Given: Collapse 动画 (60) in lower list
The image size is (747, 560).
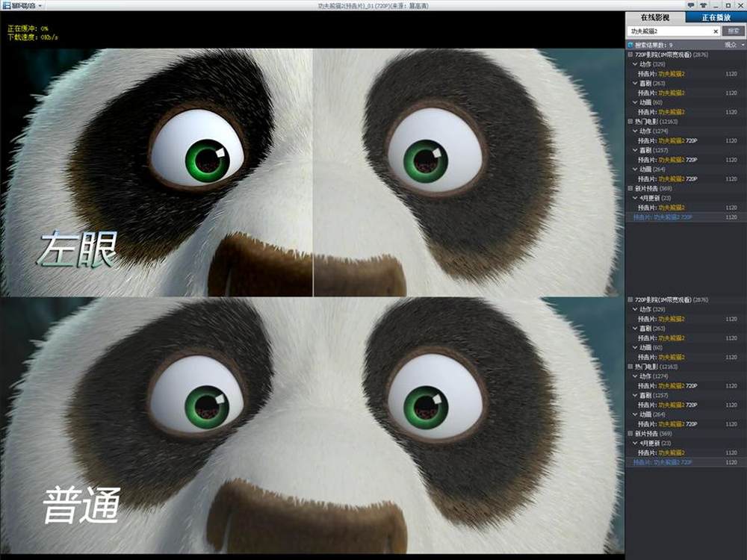Looking at the screenshot, I should pyautogui.click(x=635, y=348).
